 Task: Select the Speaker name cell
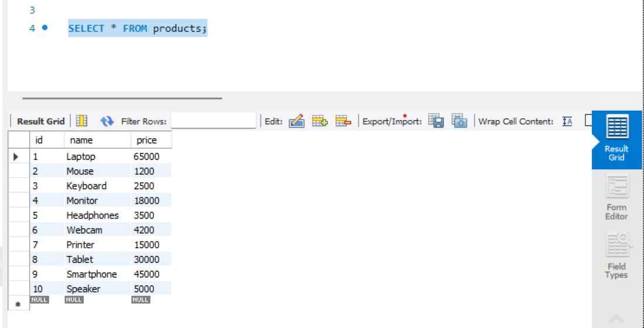pyautogui.click(x=97, y=289)
